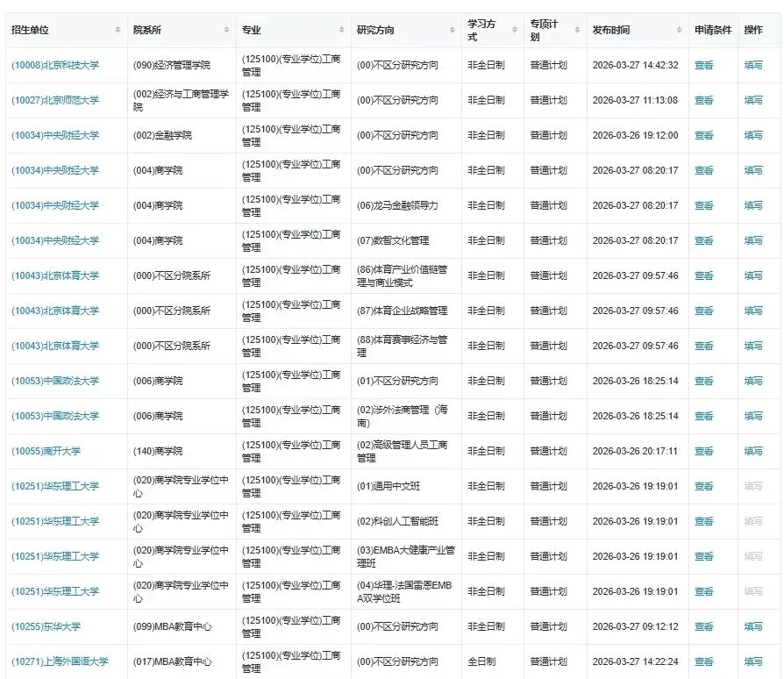The width and height of the screenshot is (784, 679).
Task: Open (10055)南开大学 link
Action: coord(46,451)
